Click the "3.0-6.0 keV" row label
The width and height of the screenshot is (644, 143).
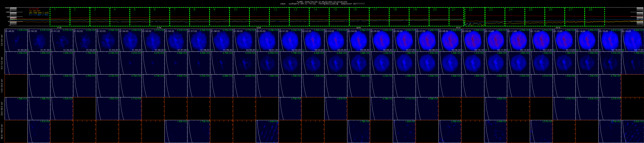click(x=2, y=40)
